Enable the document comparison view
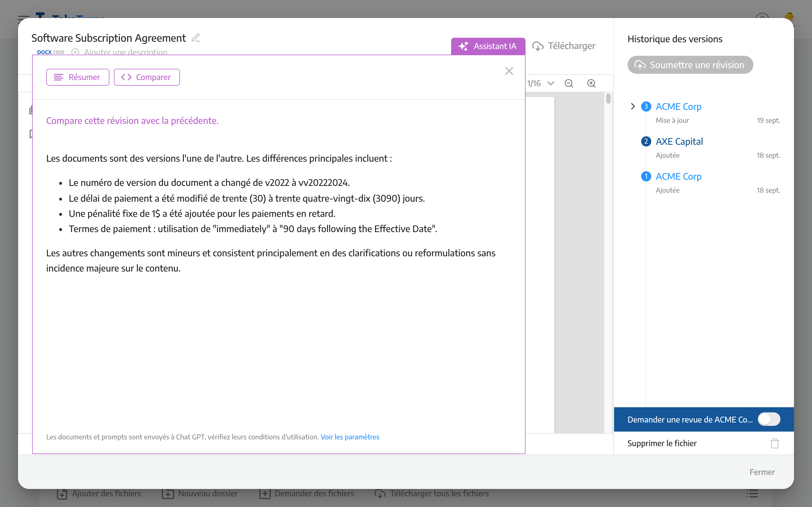This screenshot has width=812, height=507. point(146,77)
